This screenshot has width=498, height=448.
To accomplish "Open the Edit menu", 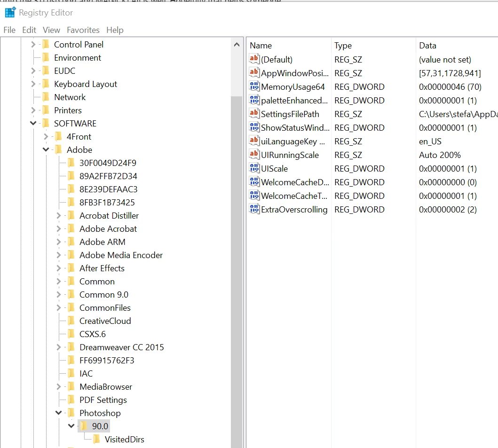I will tap(29, 30).
